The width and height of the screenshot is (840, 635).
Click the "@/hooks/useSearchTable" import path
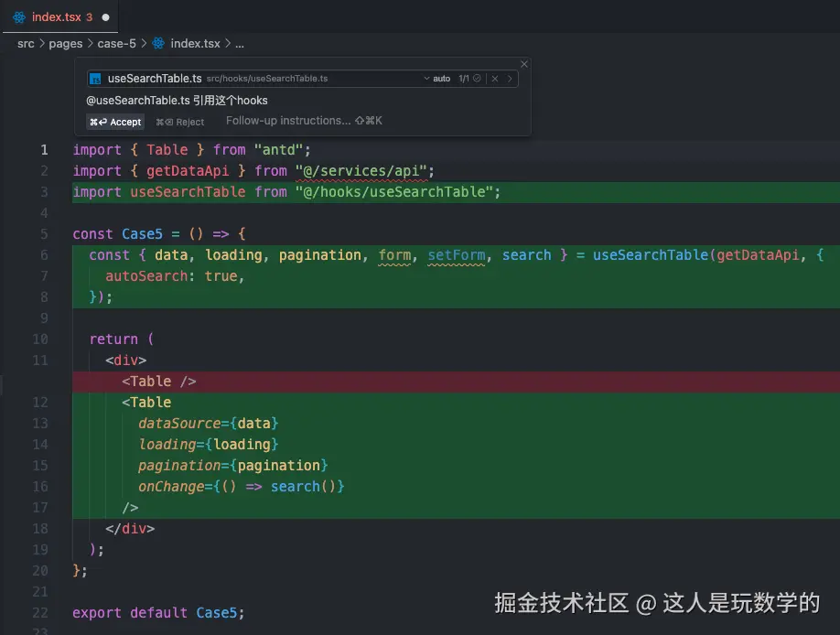click(x=393, y=192)
